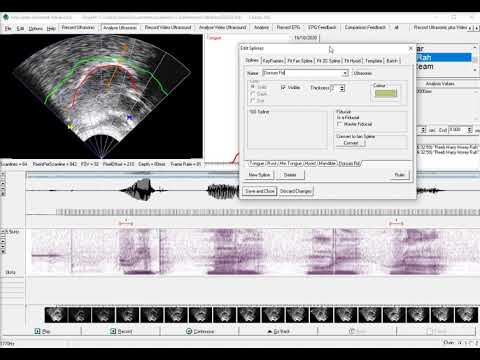This screenshot has height=360, width=480.
Task: Select the highlighted Rah list entry
Action: (443, 58)
